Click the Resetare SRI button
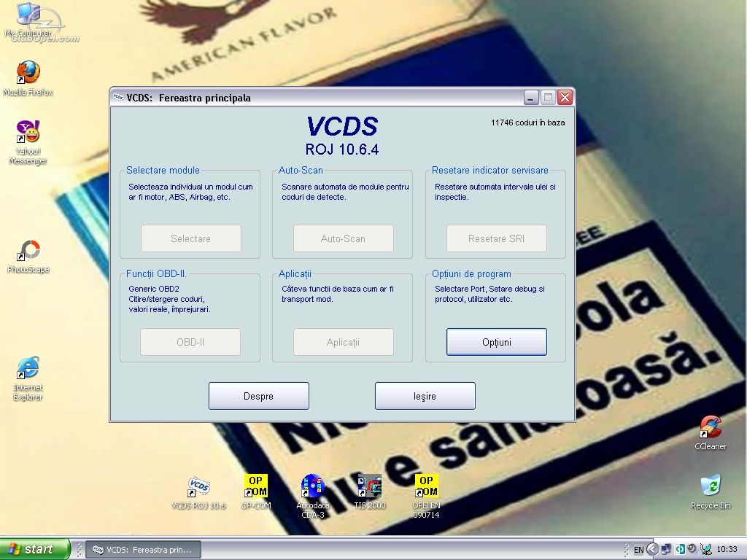747x560 pixels. click(496, 238)
